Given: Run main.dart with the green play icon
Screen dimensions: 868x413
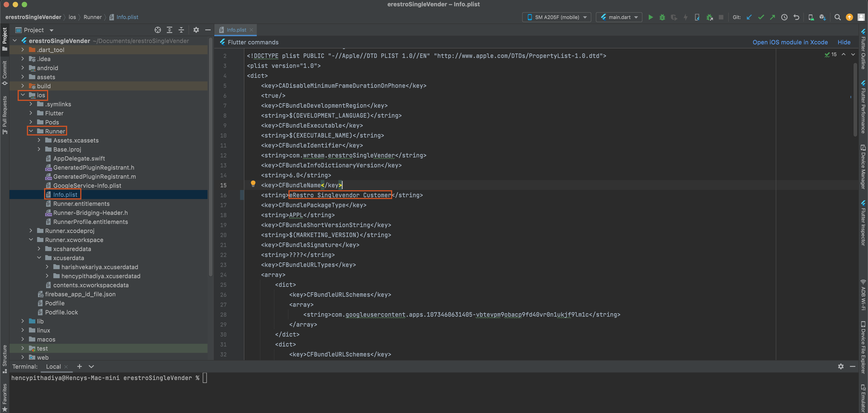Looking at the screenshot, I should 651,17.
